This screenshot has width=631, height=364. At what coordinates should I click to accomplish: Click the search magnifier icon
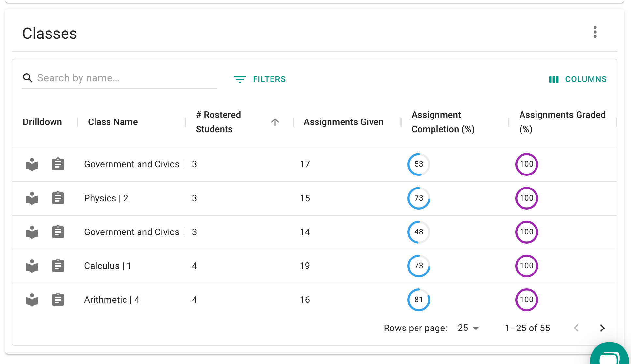pos(28,78)
